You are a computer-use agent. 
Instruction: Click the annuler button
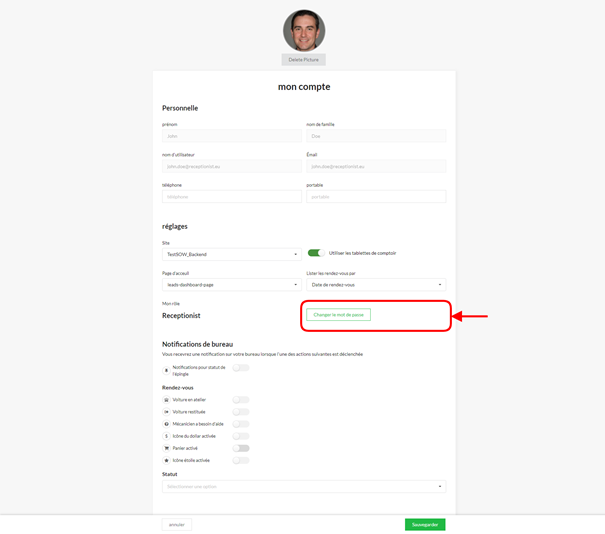tap(177, 524)
